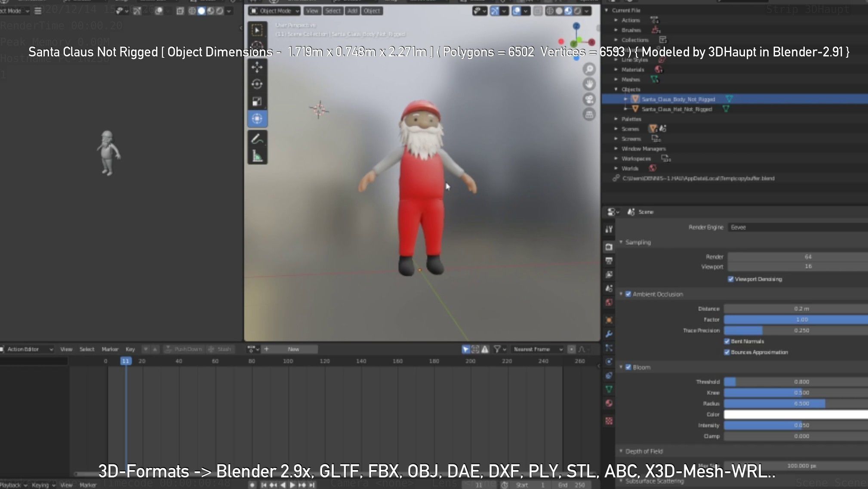Jump to the start frame button
Image resolution: width=868 pixels, height=489 pixels.
click(x=264, y=485)
